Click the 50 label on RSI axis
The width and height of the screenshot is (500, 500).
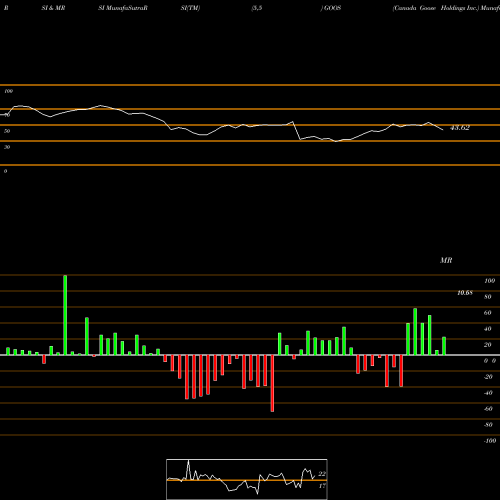pyautogui.click(x=7, y=131)
